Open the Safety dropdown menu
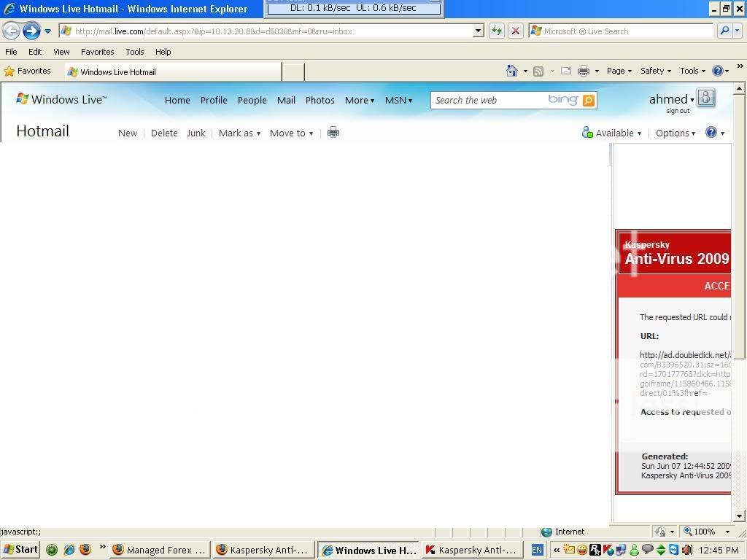 656,71
